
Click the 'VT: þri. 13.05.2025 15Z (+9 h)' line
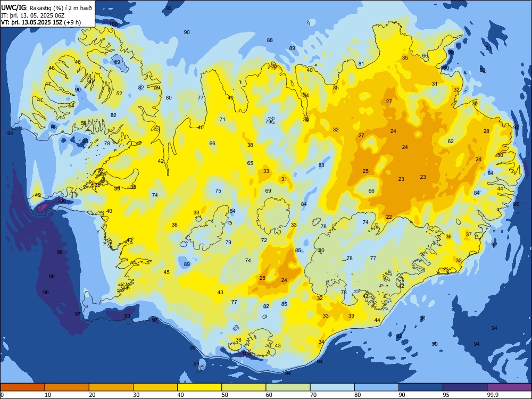click(41, 22)
